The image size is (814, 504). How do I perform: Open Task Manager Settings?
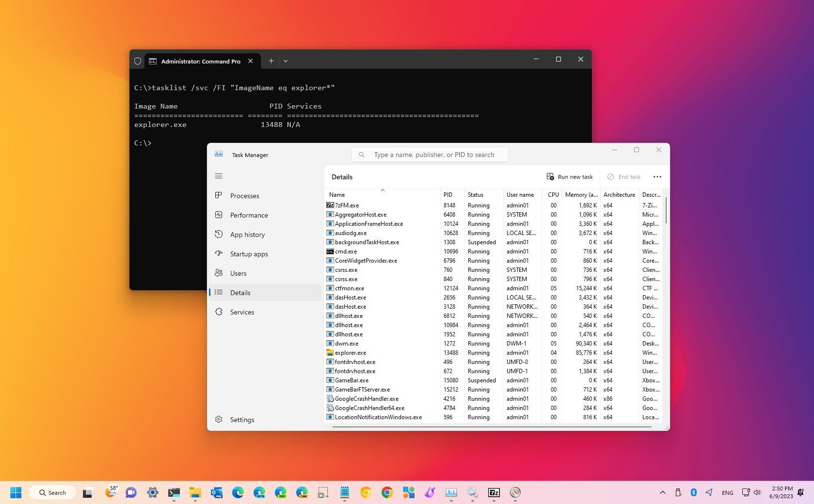[242, 420]
